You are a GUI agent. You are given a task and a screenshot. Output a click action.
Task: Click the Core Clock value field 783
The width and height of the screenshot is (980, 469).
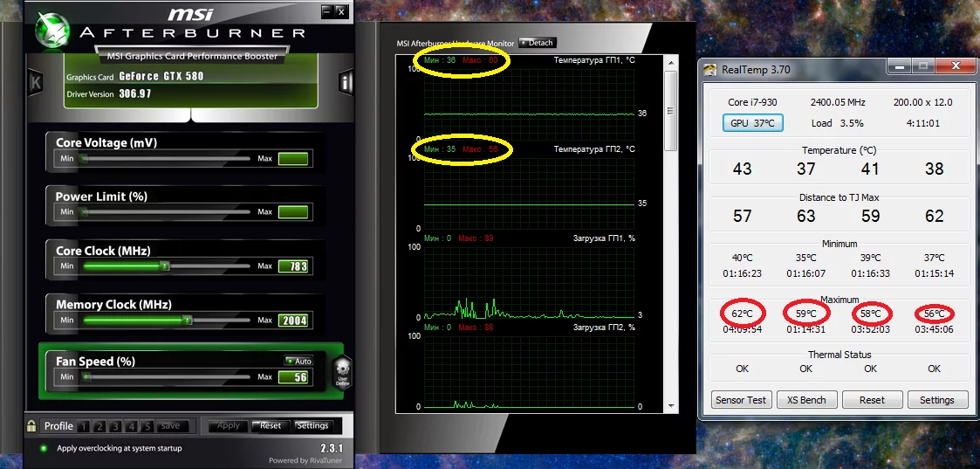click(x=293, y=266)
